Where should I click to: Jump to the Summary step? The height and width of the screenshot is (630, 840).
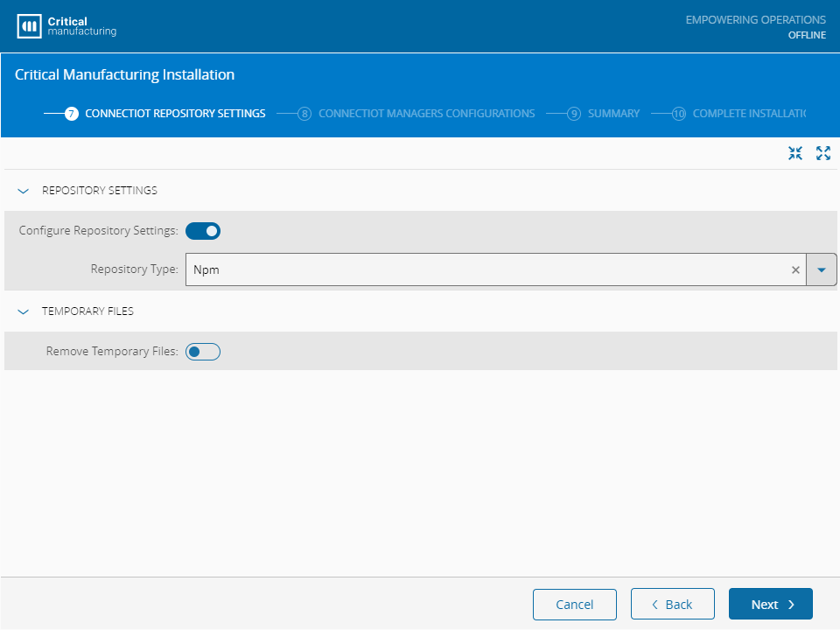click(613, 114)
